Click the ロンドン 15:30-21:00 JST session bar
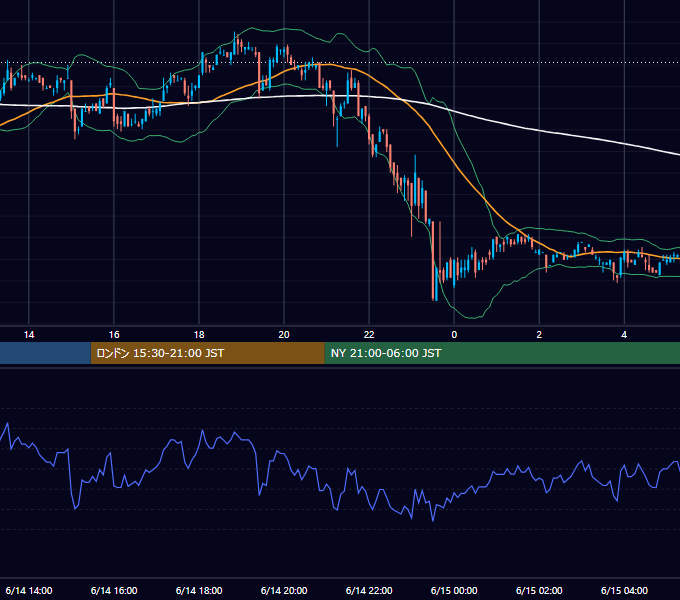This screenshot has height=600, width=680. click(x=207, y=353)
